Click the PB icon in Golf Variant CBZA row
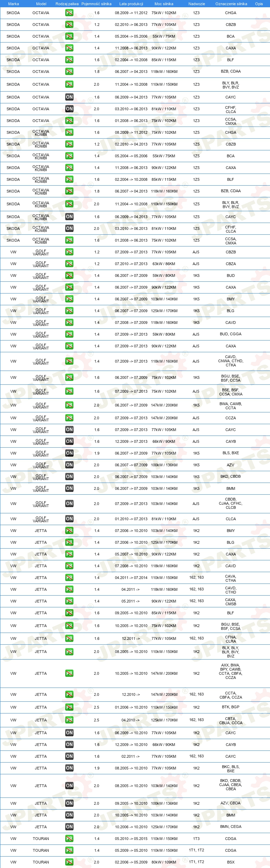270x868 pixels. (x=69, y=263)
